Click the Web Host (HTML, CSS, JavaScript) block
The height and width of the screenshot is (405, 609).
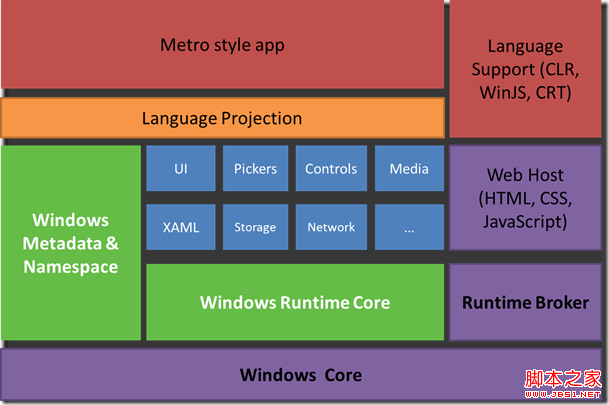(x=525, y=198)
